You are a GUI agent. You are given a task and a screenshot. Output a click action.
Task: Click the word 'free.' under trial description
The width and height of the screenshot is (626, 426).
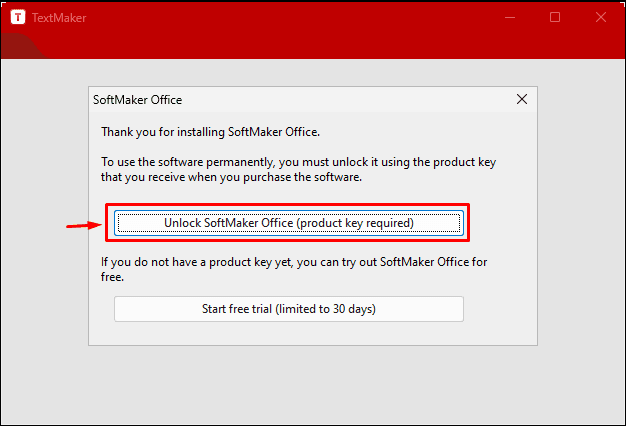point(112,277)
